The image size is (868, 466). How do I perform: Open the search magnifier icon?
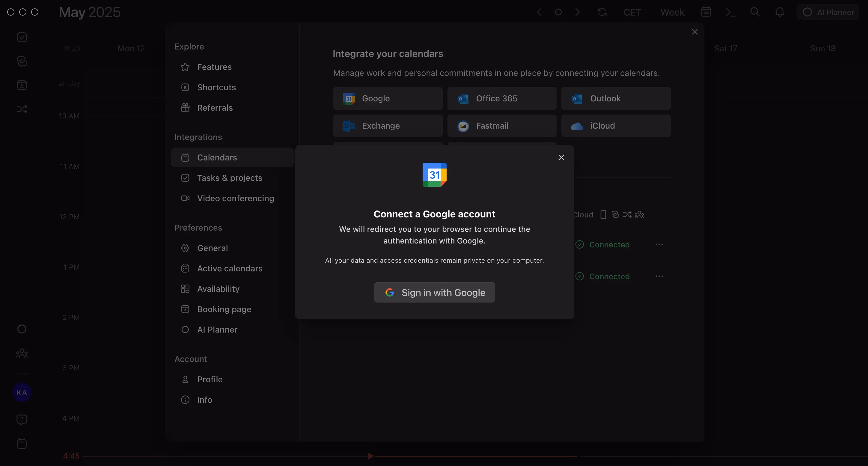click(755, 12)
